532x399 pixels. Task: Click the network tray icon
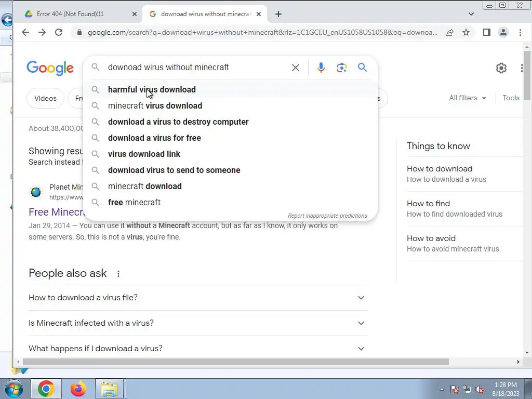tap(467, 389)
